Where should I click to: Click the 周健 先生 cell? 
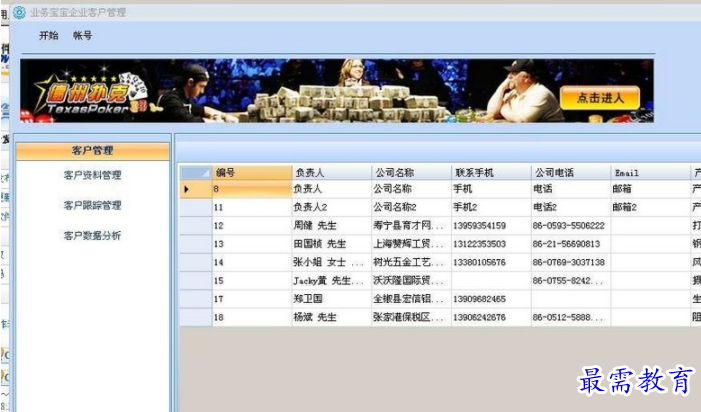click(x=332, y=226)
